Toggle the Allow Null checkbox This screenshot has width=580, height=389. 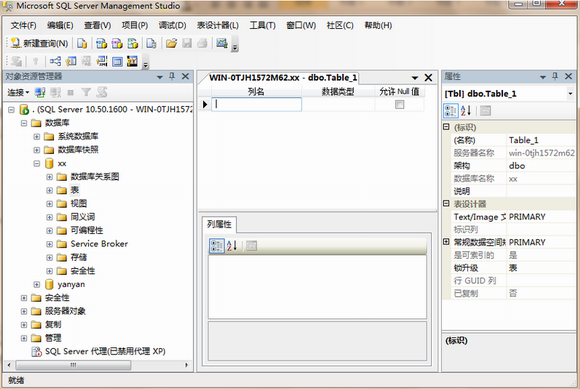399,105
